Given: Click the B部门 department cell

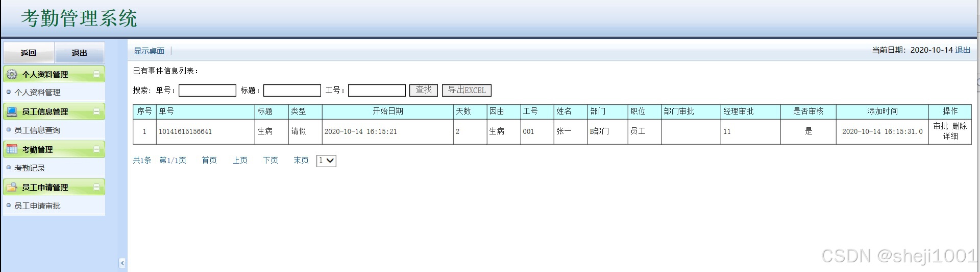Looking at the screenshot, I should click(x=608, y=132).
